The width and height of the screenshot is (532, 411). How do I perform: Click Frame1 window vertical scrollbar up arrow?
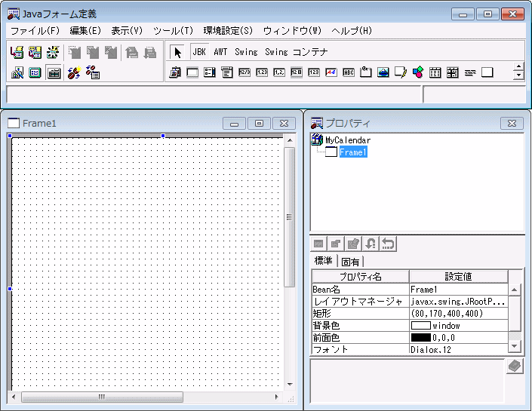click(290, 140)
